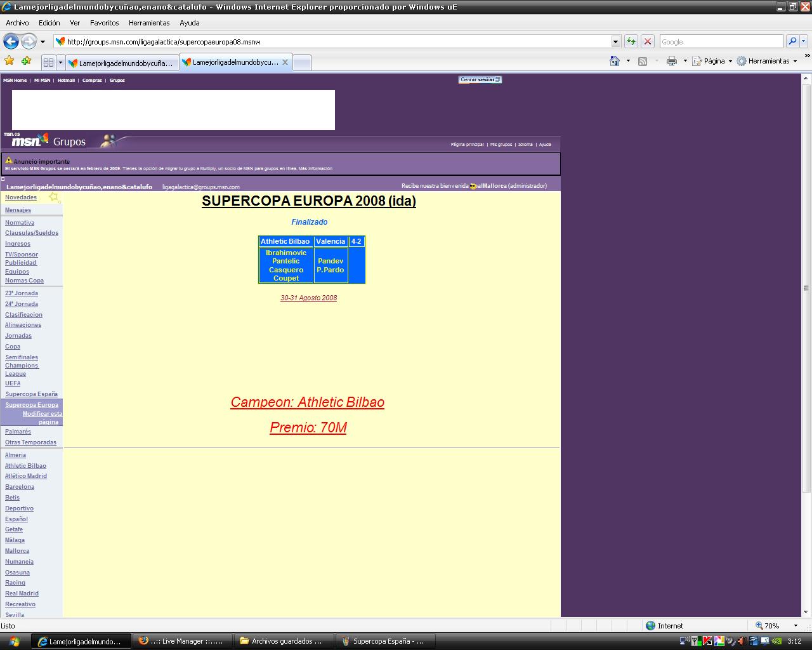
Task: Open the Edición menu
Action: pyautogui.click(x=49, y=23)
